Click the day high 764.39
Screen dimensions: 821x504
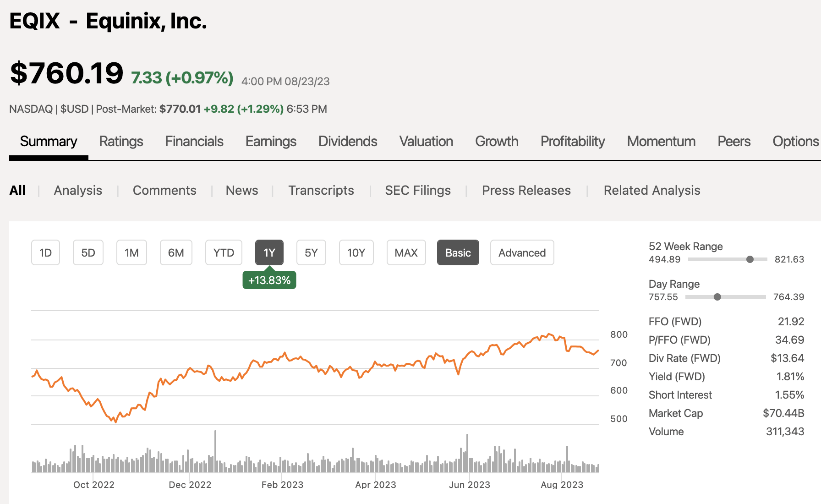click(788, 297)
